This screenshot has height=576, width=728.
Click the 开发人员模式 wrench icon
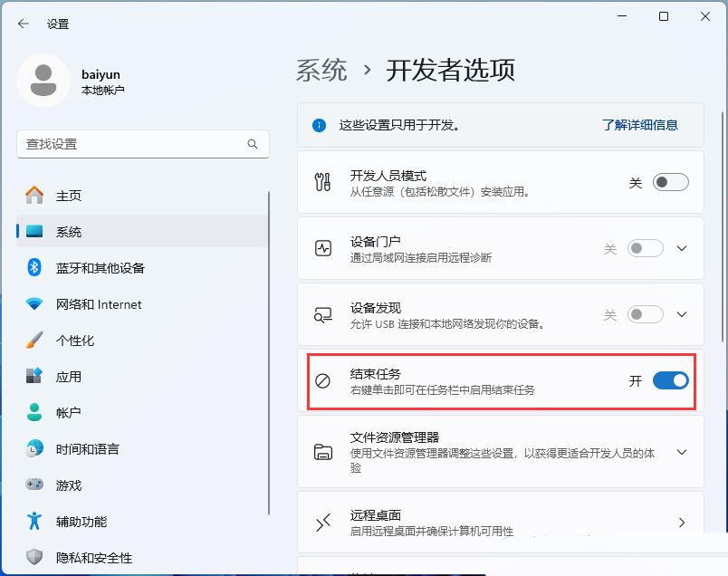click(323, 181)
